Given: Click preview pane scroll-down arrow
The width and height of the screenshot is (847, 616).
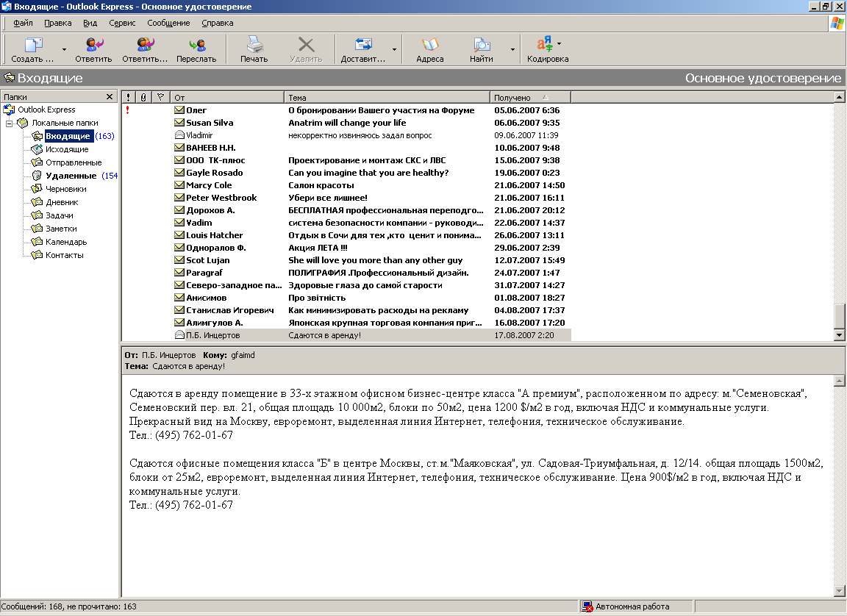Looking at the screenshot, I should click(x=840, y=591).
